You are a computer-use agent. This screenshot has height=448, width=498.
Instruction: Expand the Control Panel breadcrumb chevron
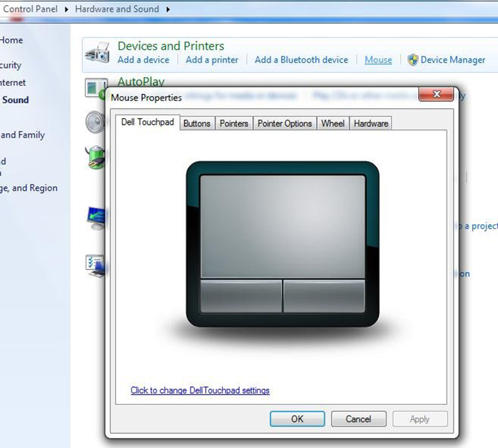(65, 9)
